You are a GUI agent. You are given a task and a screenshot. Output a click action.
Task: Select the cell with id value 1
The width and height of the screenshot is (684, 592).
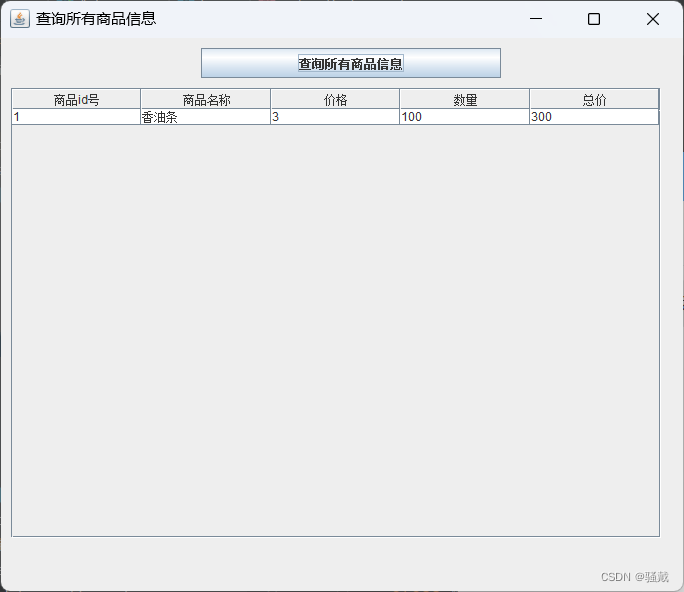coord(76,117)
